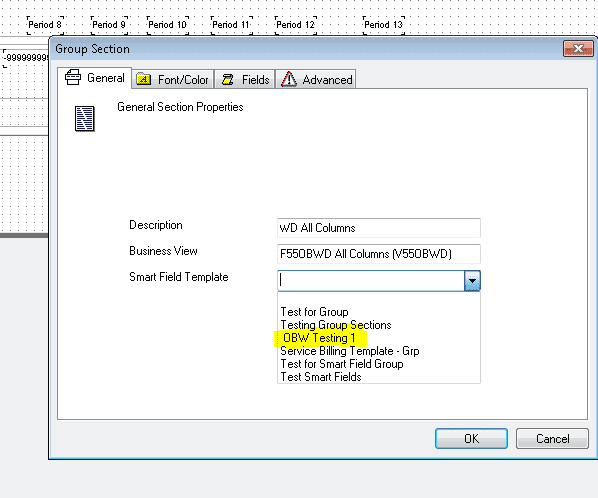
Task: Click into the Description input field
Action: pyautogui.click(x=379, y=228)
